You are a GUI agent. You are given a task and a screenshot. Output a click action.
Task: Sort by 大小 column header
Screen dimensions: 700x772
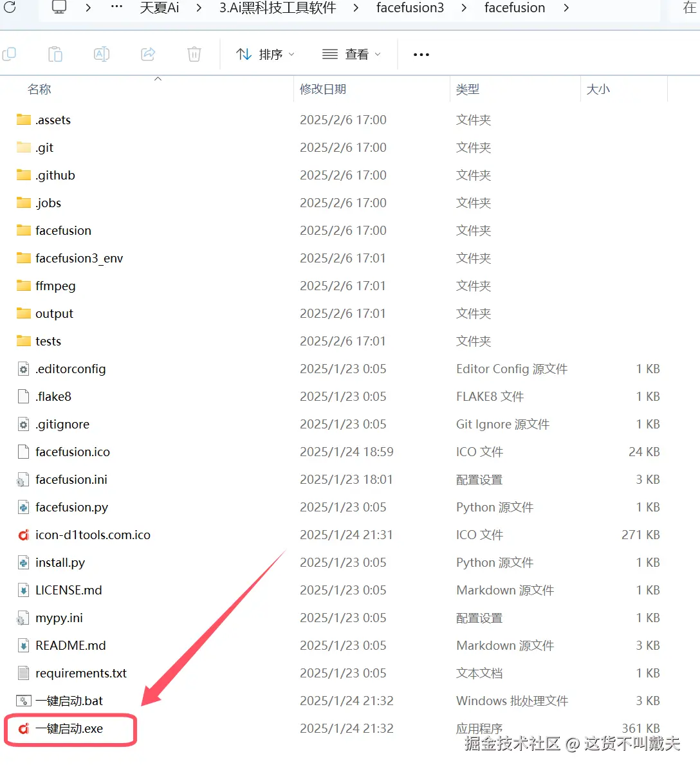pyautogui.click(x=598, y=89)
